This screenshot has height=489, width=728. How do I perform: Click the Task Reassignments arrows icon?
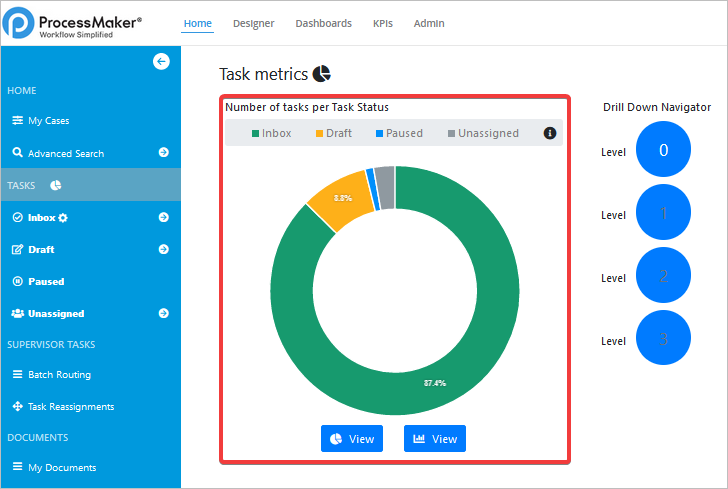18,407
